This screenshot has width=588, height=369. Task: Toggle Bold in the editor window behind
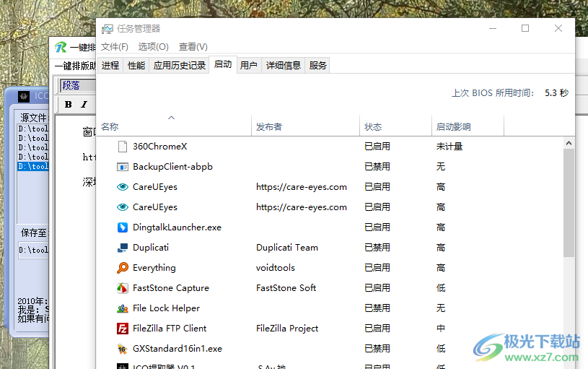(x=69, y=105)
